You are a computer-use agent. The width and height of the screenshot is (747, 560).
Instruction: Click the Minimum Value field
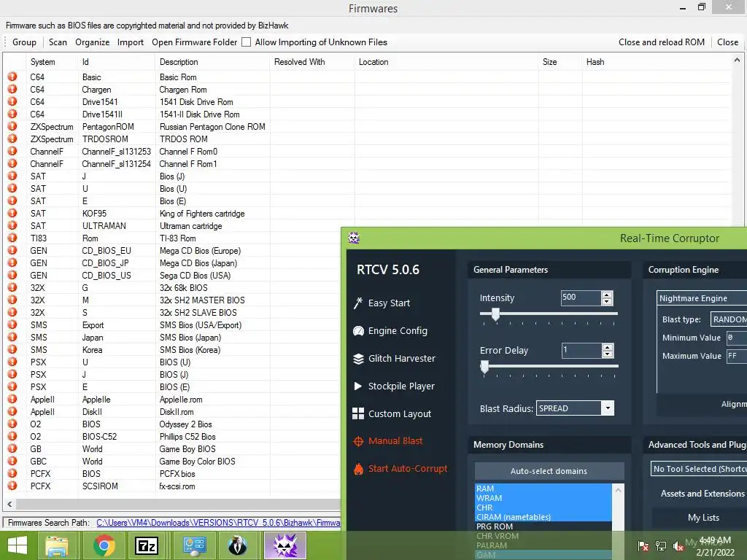(x=737, y=337)
